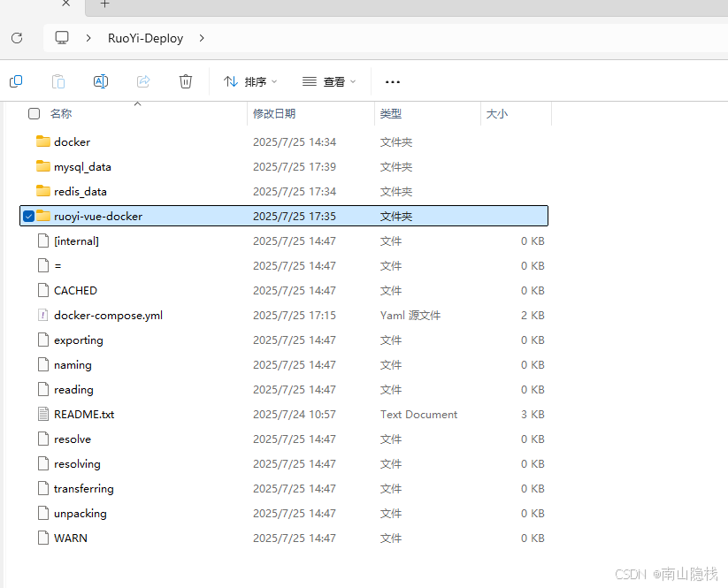Click the Delete (trash) icon
Screen dimensions: 728x588
[x=186, y=80]
